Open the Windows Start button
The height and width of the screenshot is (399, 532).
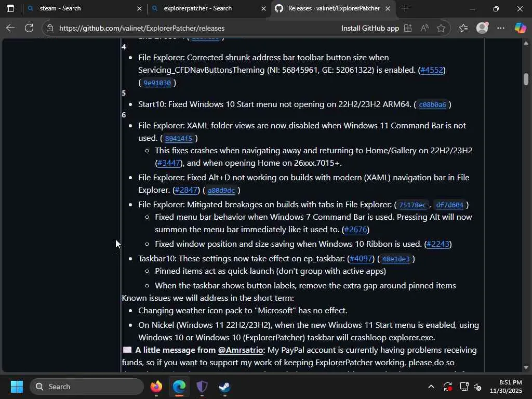17,387
